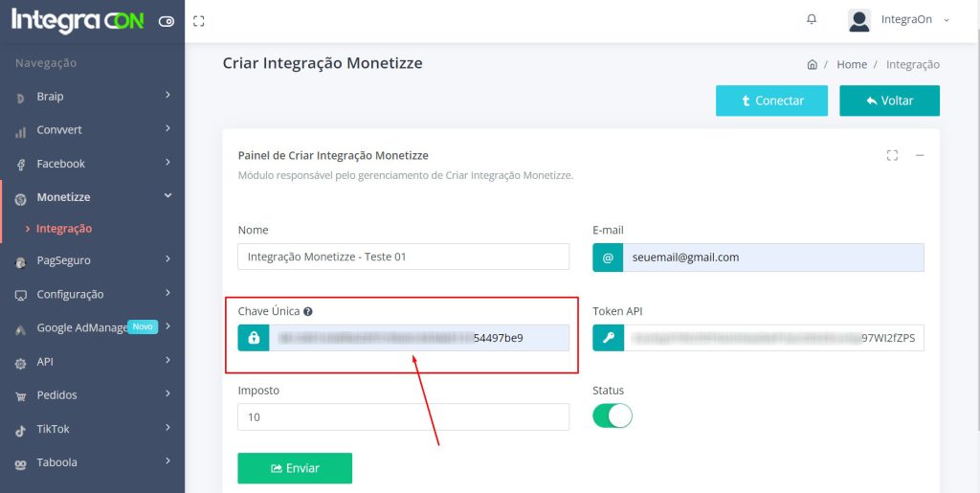Viewport: 980px width, 493px height.
Task: Click the Nome input field
Action: (x=403, y=257)
